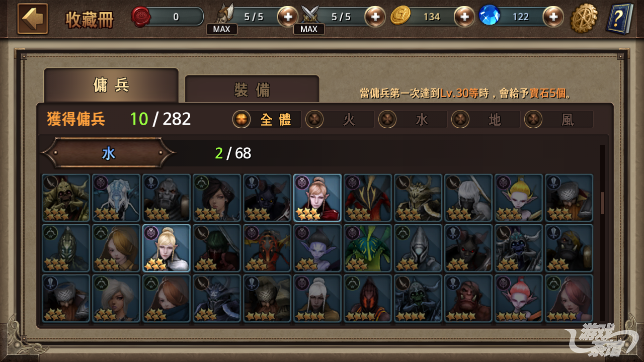Open the unlocked blonde elf mercenary portrait
Viewport: 644px width, 362px height.
pyautogui.click(x=167, y=248)
